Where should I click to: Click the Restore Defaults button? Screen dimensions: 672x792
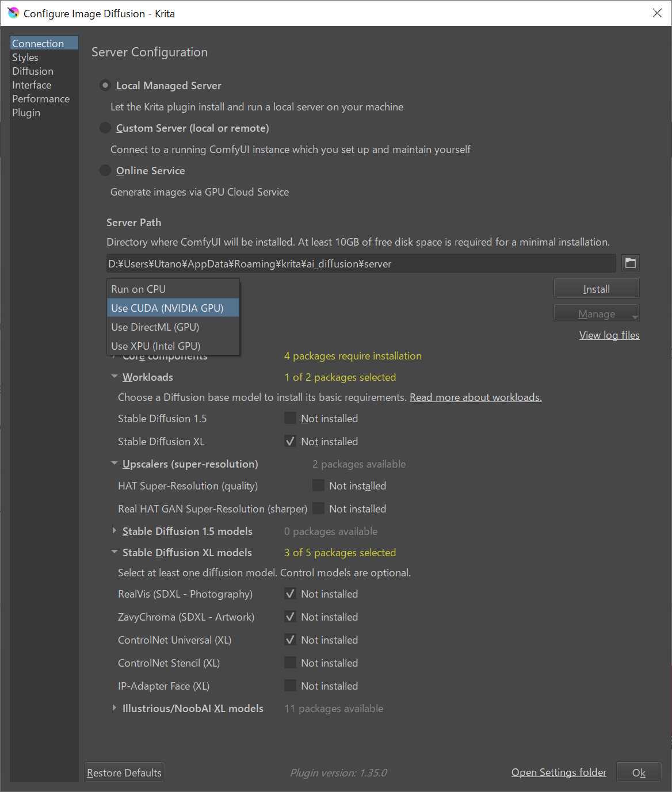(124, 772)
